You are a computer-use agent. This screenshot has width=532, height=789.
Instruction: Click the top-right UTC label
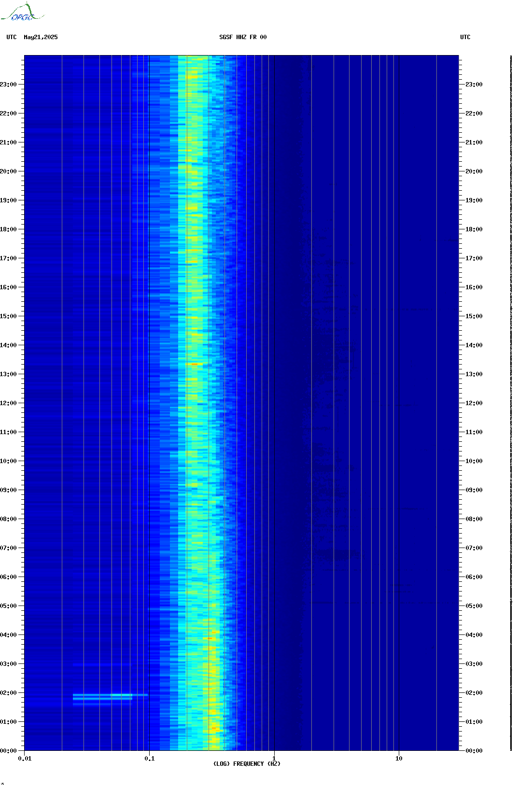[x=465, y=37]
